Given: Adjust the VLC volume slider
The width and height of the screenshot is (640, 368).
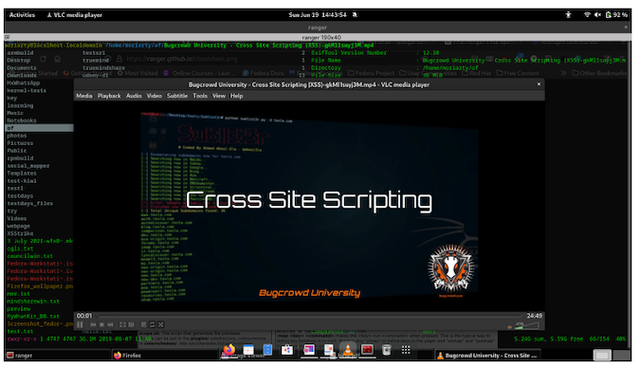Looking at the screenshot, I should (527, 325).
